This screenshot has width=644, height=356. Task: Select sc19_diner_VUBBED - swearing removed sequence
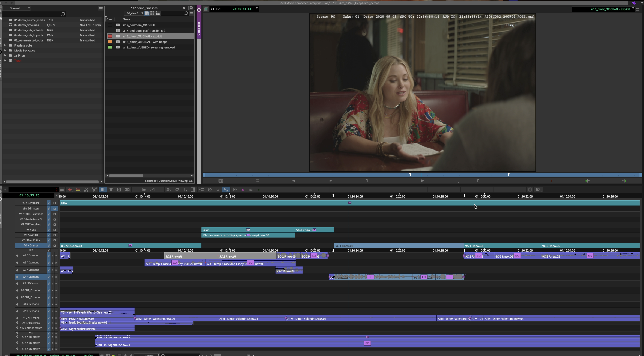[x=149, y=47]
